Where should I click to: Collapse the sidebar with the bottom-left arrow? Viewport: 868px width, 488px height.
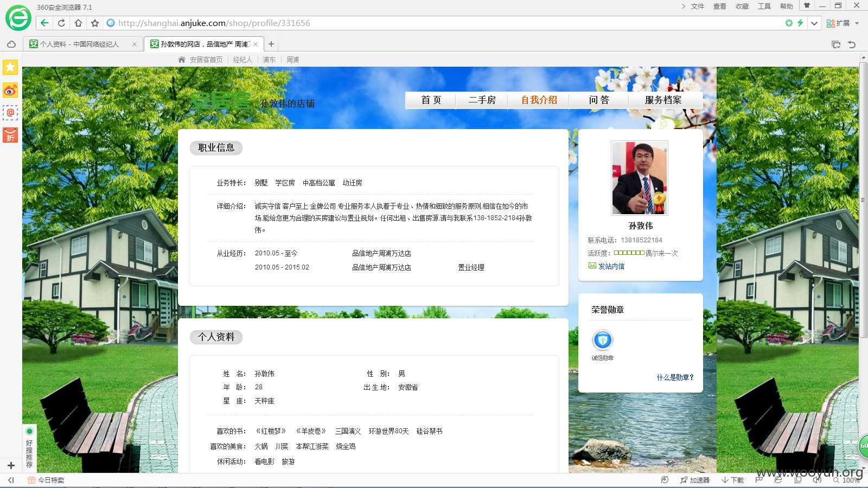tap(11, 480)
